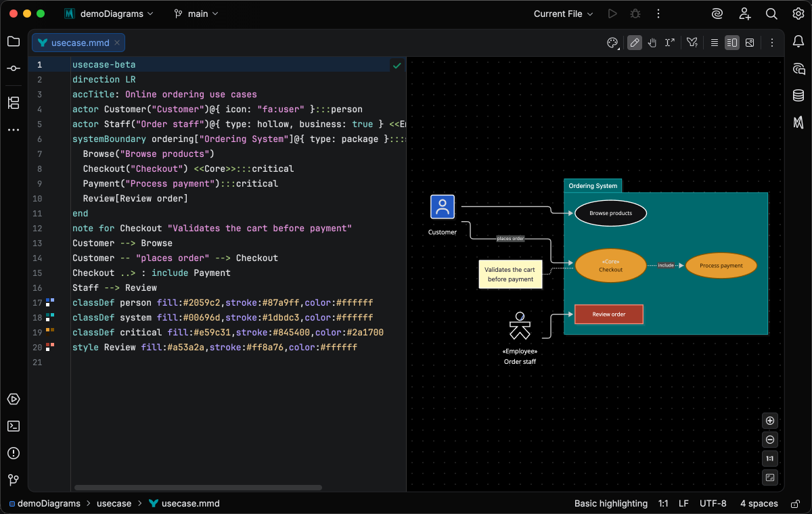Click usecase.mmd in breadcrumb bar
This screenshot has width=812, height=514.
click(184, 503)
